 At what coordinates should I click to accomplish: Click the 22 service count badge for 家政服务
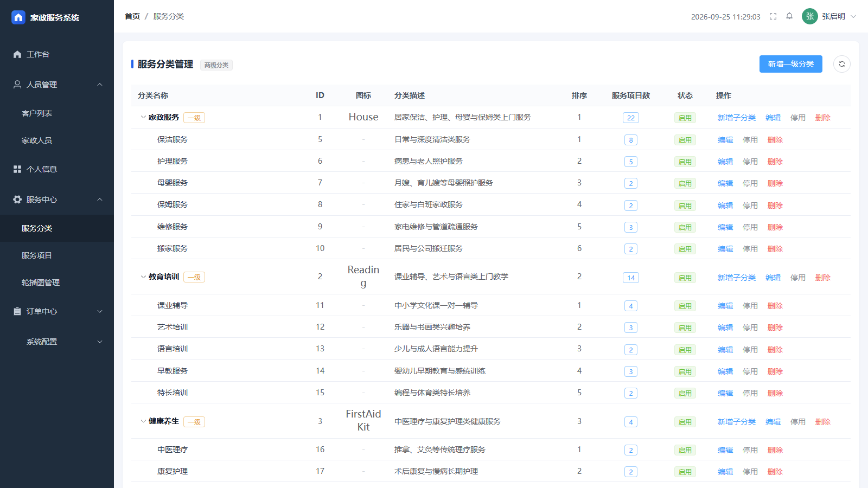(631, 118)
